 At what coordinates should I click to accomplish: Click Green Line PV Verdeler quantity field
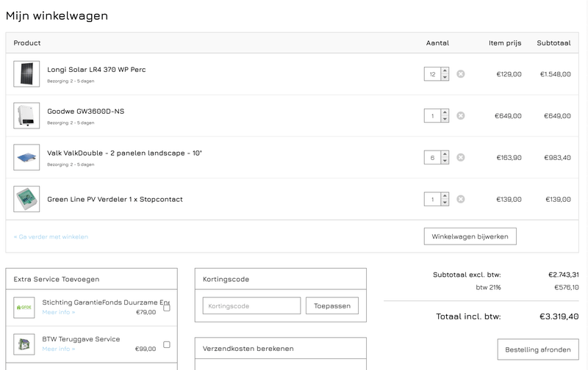click(432, 199)
